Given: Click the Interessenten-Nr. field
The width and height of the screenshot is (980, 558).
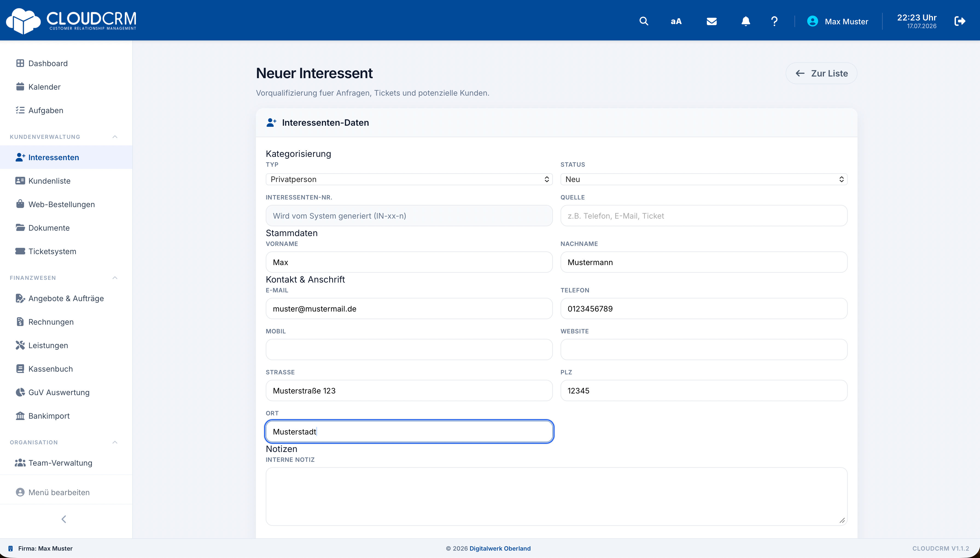Looking at the screenshot, I should [409, 215].
